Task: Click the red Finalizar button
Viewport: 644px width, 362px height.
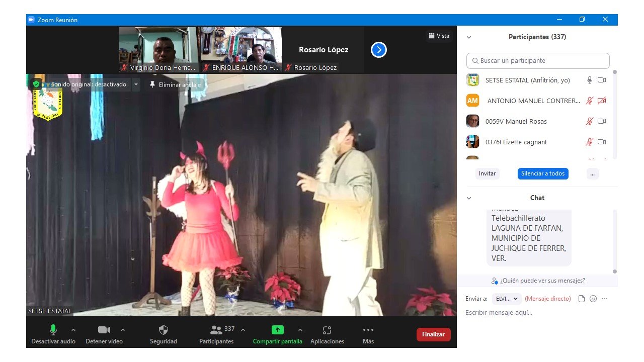Action: (x=433, y=334)
